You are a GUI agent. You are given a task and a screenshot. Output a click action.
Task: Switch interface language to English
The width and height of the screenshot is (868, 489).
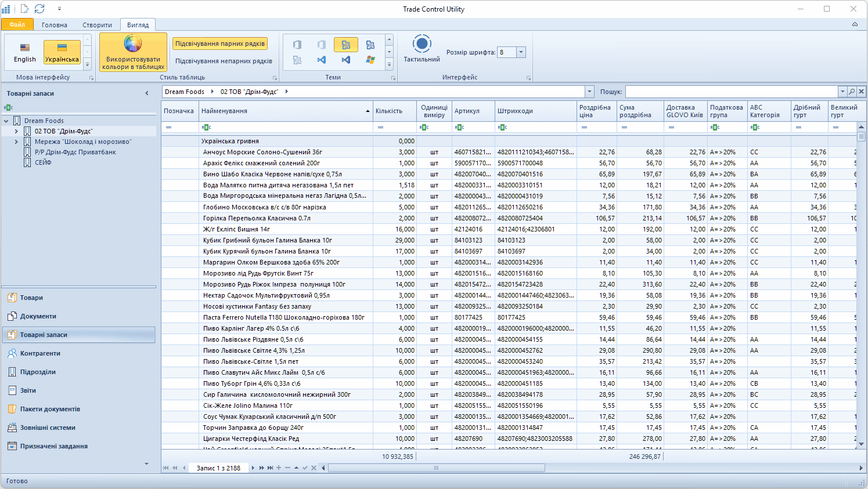pyautogui.click(x=24, y=52)
